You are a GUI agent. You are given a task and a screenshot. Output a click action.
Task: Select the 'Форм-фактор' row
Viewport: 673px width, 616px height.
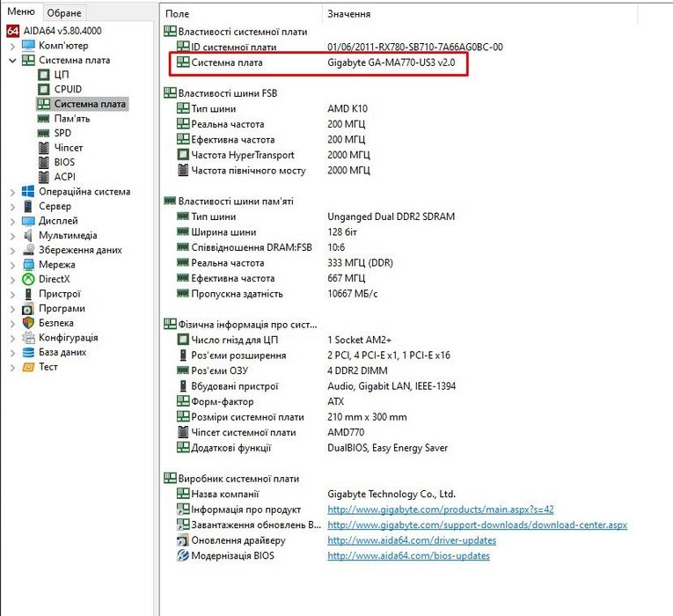click(260, 402)
